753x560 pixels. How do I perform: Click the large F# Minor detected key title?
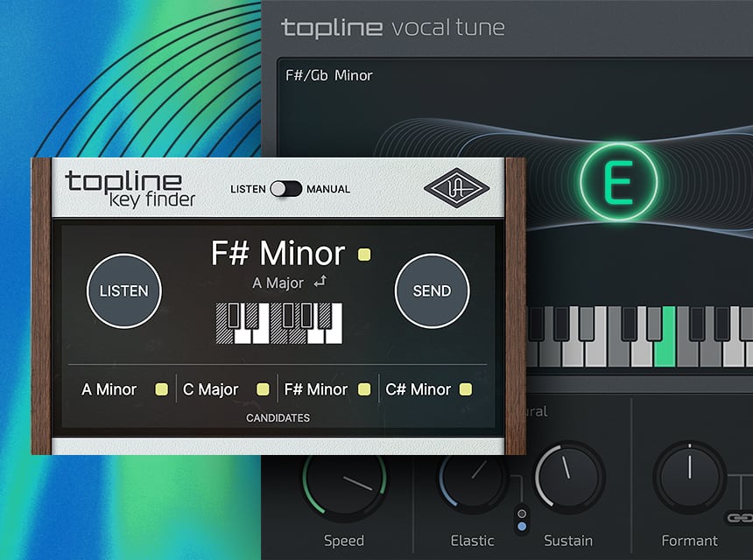(x=278, y=253)
